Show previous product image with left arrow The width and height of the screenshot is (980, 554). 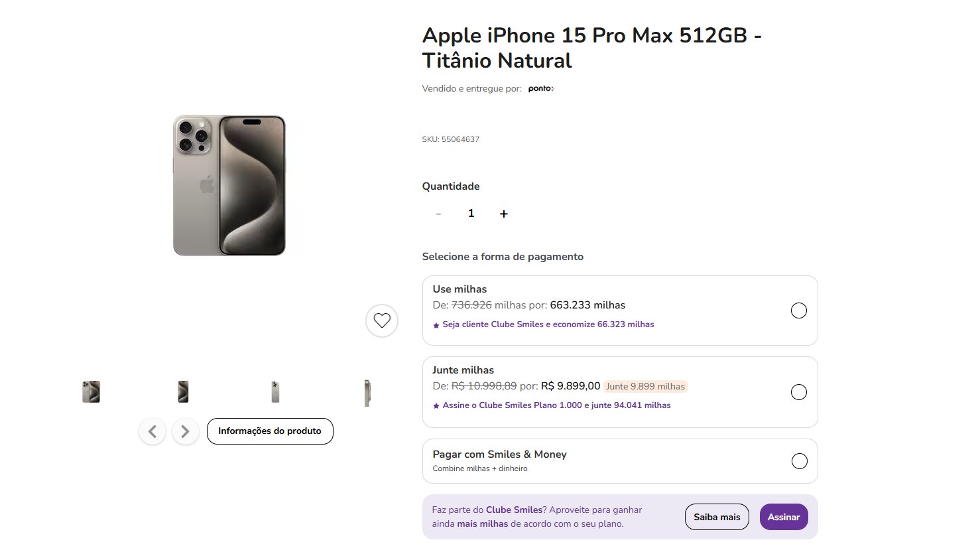(x=153, y=432)
